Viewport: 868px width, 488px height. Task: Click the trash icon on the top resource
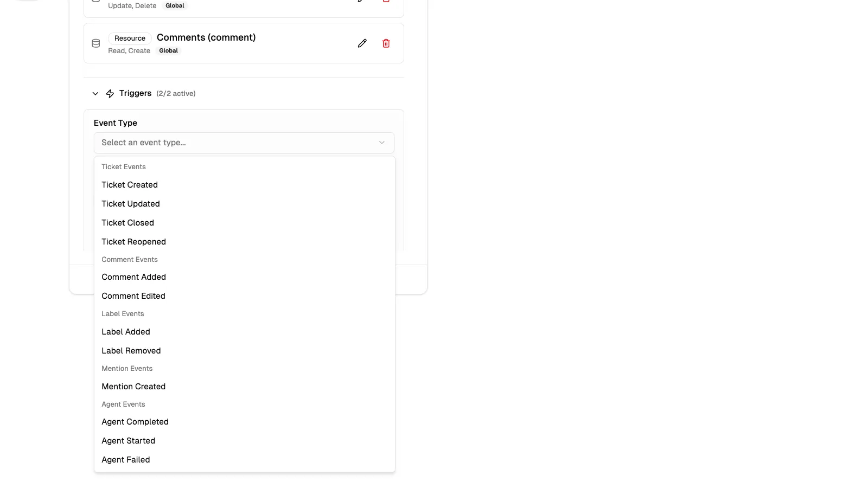386,1
